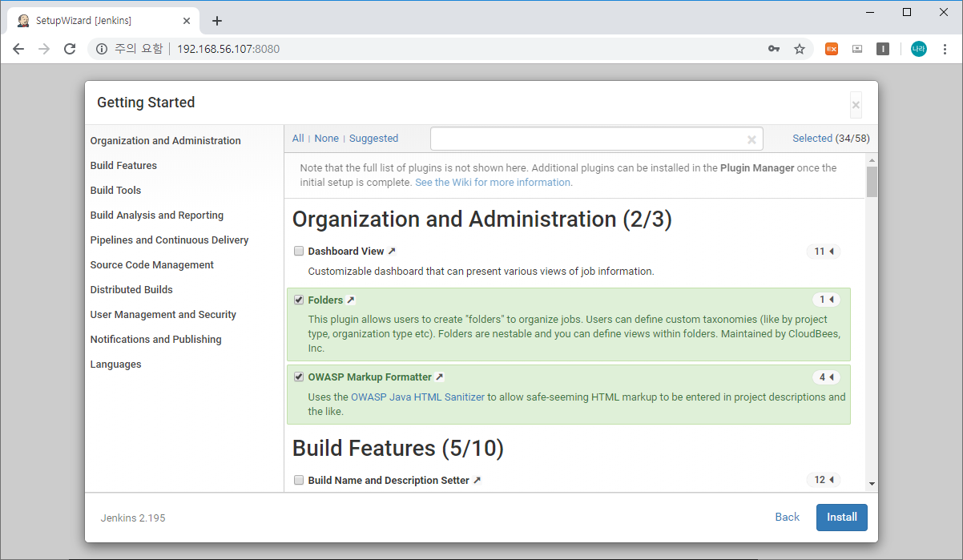Jump to Build Tools category

[115, 191]
